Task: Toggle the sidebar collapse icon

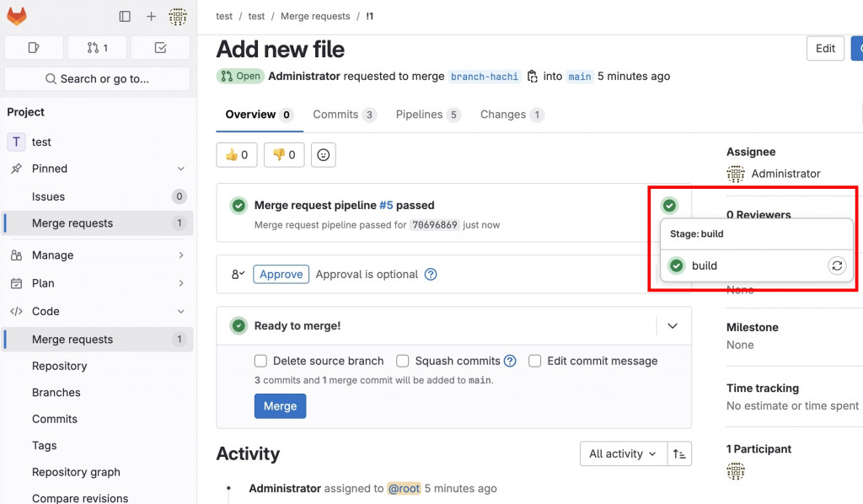Action: [x=125, y=16]
